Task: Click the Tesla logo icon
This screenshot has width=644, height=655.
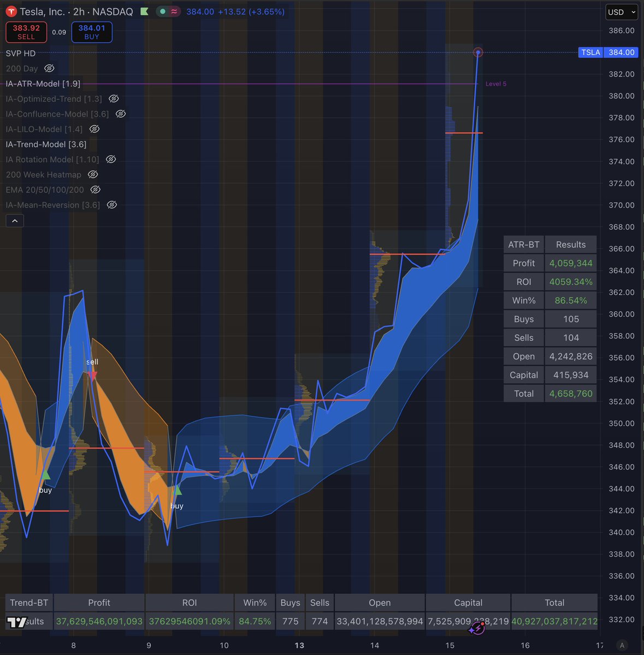Action: click(x=10, y=11)
